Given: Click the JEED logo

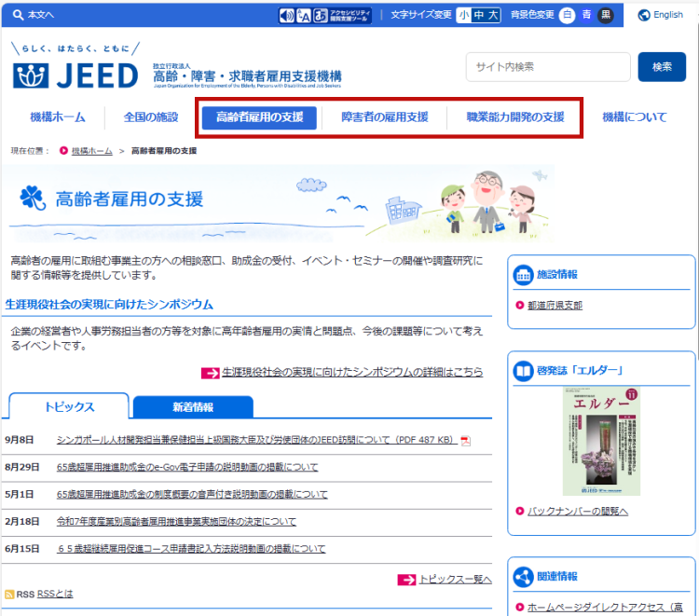Looking at the screenshot, I should 75,75.
